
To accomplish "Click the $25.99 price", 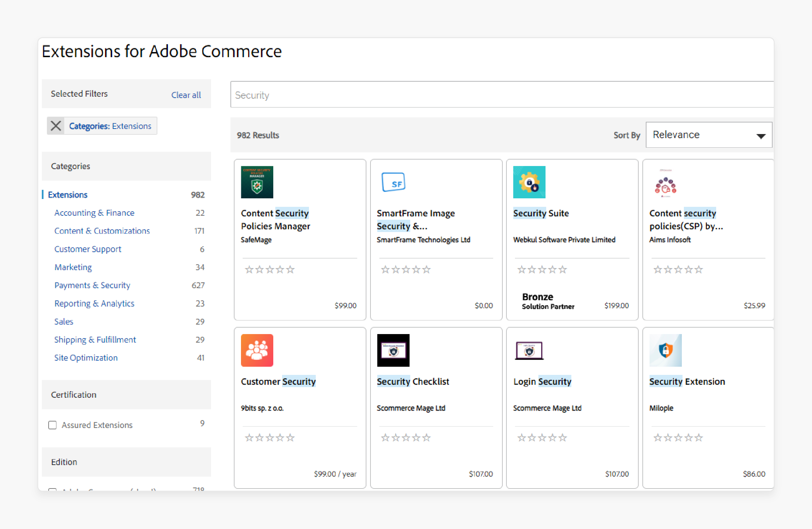I will pyautogui.click(x=754, y=305).
